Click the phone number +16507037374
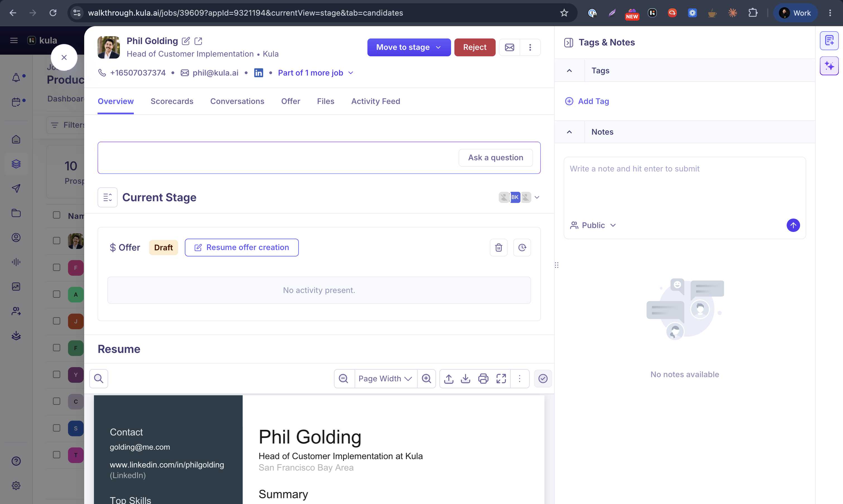Screen dimensions: 843x504 137,73
